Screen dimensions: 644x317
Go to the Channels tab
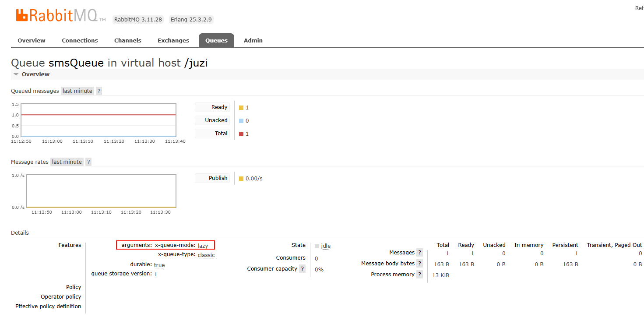click(x=127, y=41)
